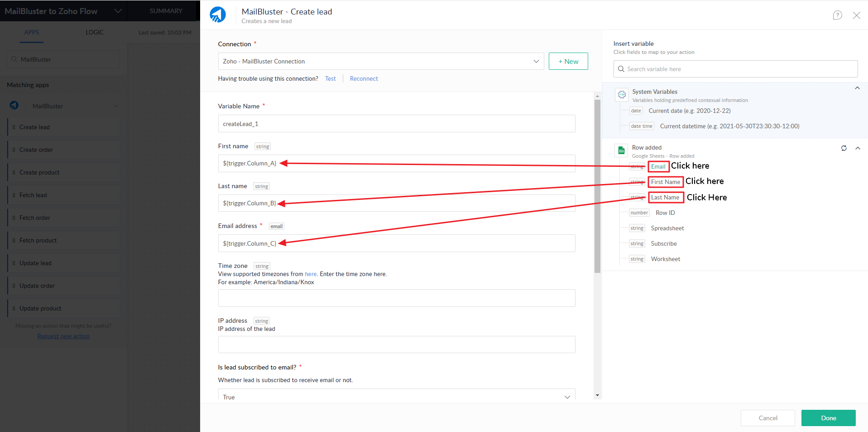This screenshot has height=432, width=868.
Task: Insert the Email variable from Row added
Action: pyautogui.click(x=658, y=166)
